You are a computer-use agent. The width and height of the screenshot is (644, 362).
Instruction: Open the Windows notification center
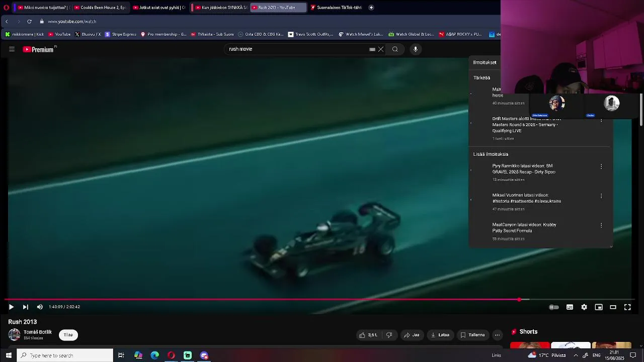633,355
